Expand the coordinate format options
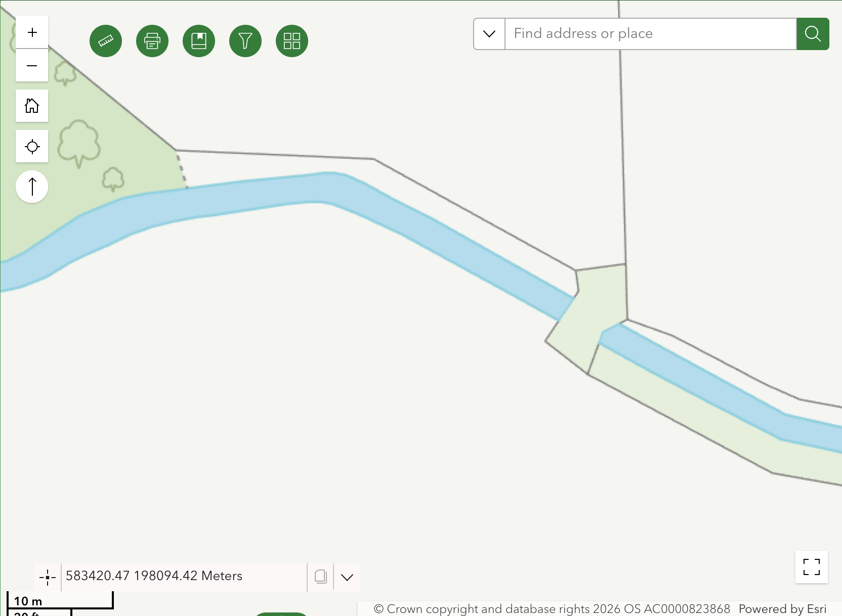This screenshot has width=842, height=616. tap(347, 577)
